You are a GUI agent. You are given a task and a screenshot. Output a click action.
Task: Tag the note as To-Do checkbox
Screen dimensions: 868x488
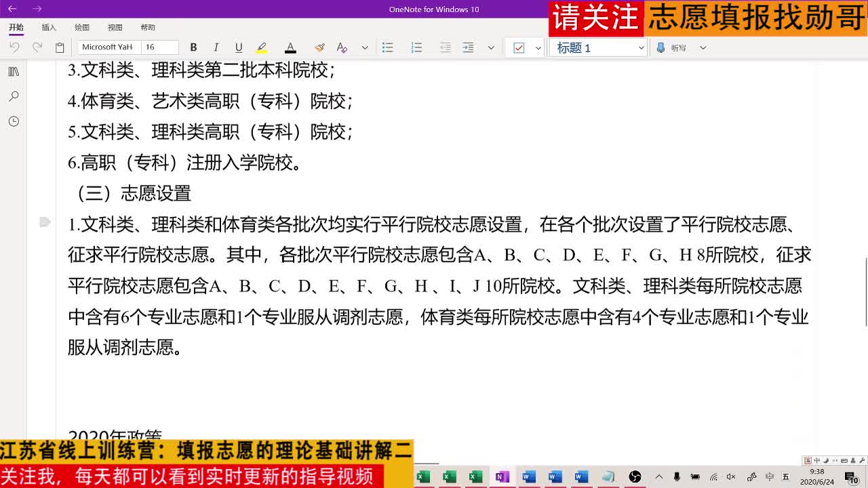[x=519, y=47]
